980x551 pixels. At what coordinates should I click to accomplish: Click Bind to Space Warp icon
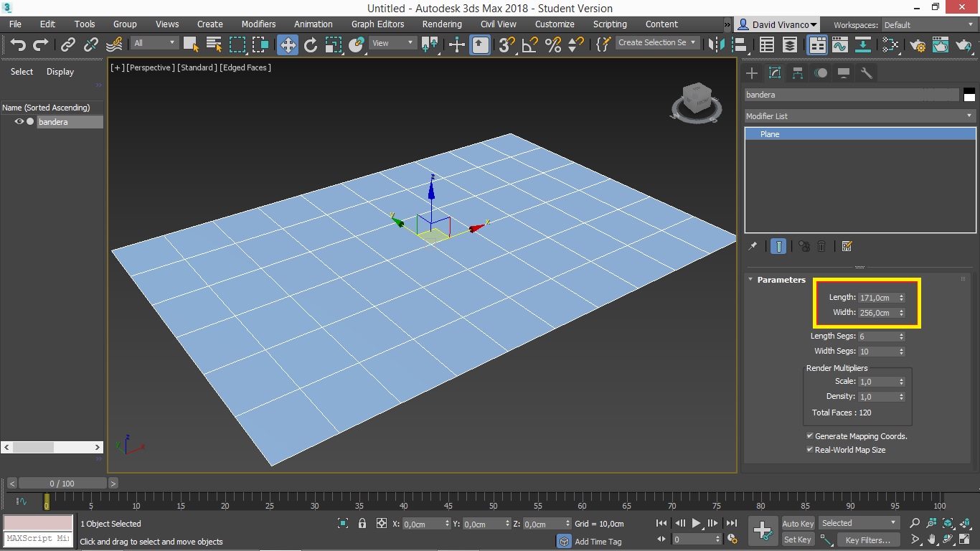tap(114, 44)
